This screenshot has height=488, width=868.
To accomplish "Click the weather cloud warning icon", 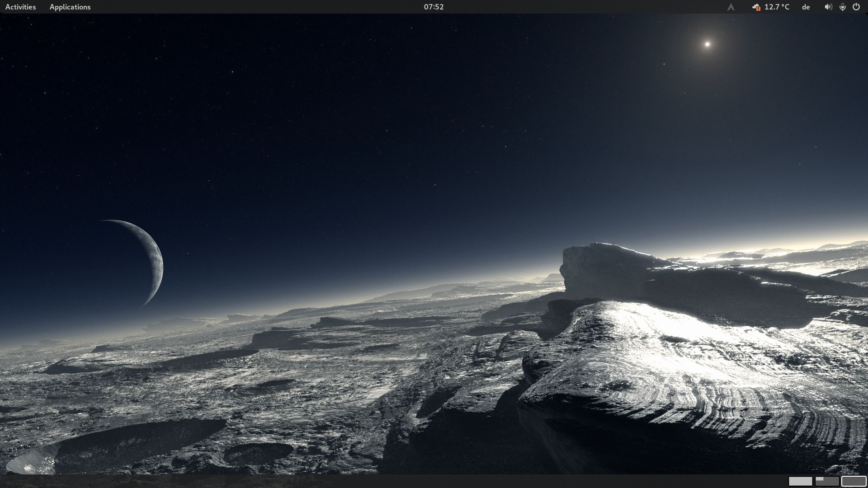I will pos(755,6).
